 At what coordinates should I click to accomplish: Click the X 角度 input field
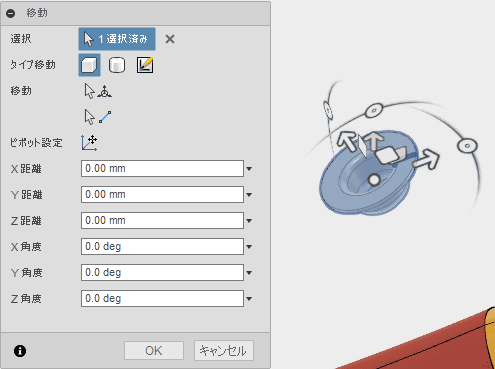[x=162, y=247]
